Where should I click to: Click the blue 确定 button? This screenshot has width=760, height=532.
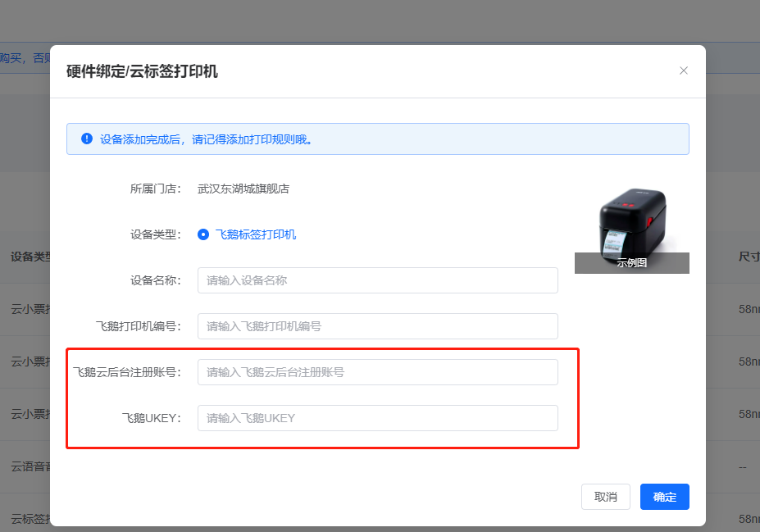(x=665, y=497)
